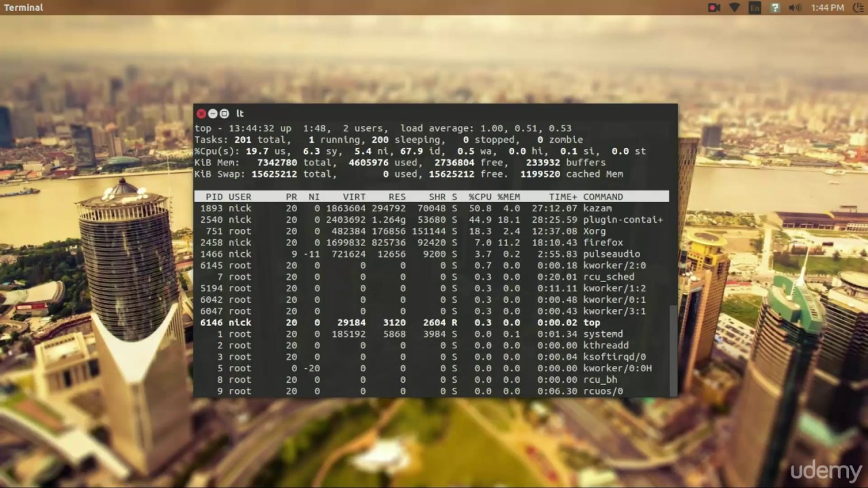Screen dimensions: 868x488
Task: Click the USER column header
Action: pos(240,197)
